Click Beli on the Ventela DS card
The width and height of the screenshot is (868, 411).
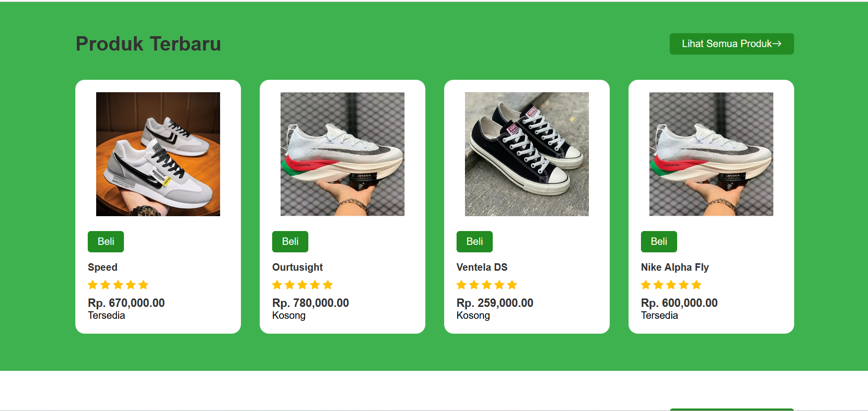tap(474, 241)
